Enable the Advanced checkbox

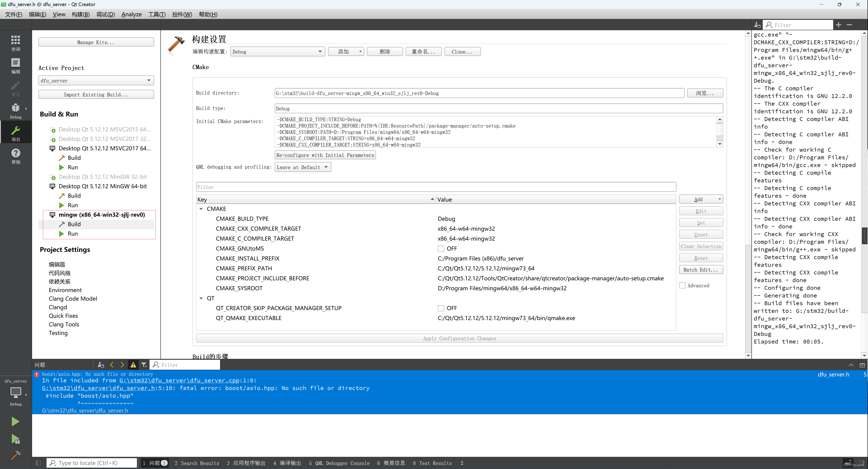coord(682,285)
